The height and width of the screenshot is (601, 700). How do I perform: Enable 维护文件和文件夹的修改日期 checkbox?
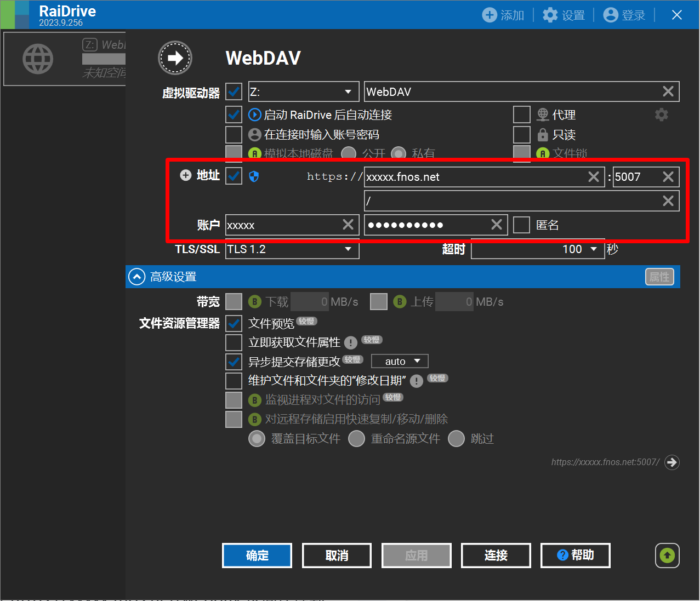point(234,381)
